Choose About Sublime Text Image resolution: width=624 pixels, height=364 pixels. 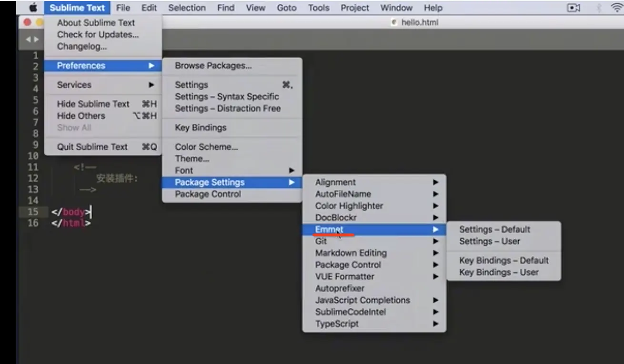(x=103, y=22)
